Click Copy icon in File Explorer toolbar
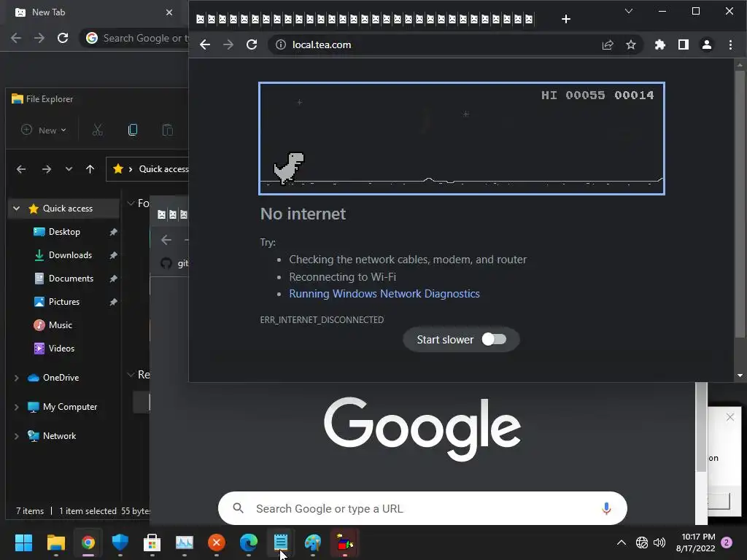 click(x=133, y=130)
